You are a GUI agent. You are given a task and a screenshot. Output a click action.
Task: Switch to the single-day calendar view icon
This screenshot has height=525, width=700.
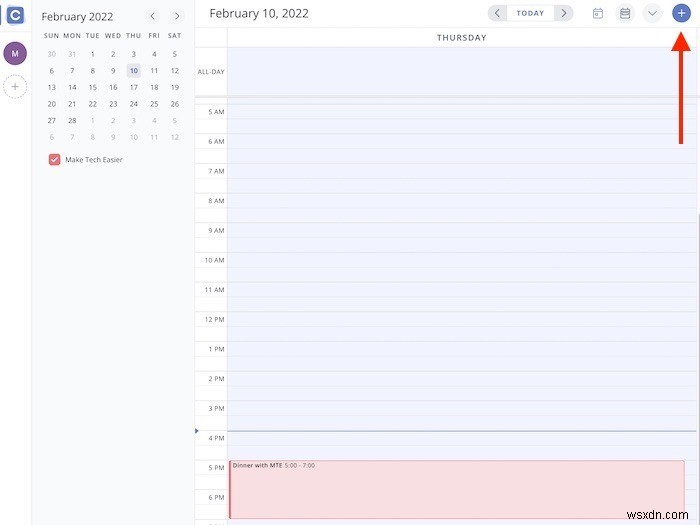(x=598, y=13)
